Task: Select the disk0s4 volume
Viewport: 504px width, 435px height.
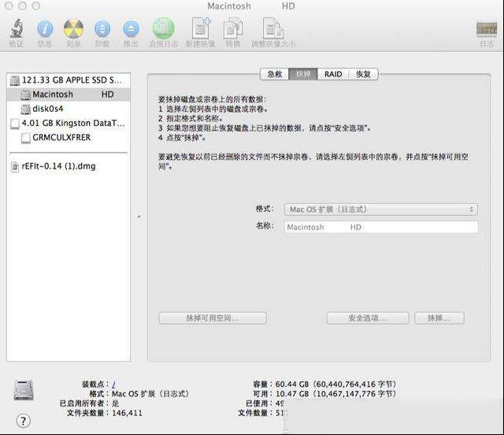Action: [69, 109]
